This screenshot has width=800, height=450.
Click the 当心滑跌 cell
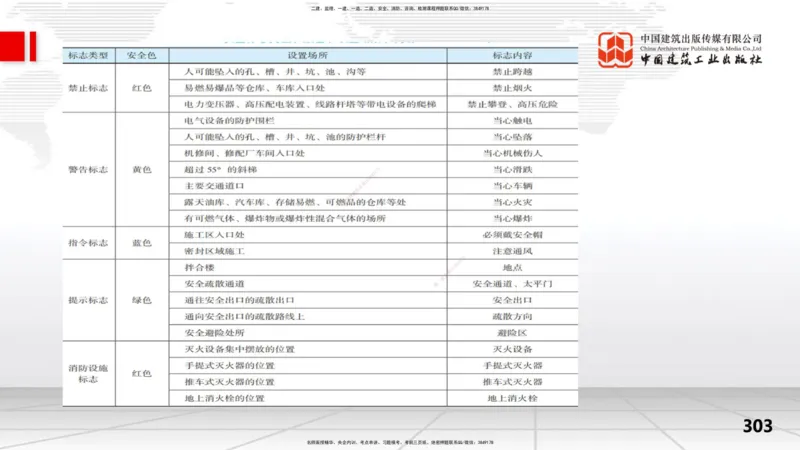[x=512, y=169]
